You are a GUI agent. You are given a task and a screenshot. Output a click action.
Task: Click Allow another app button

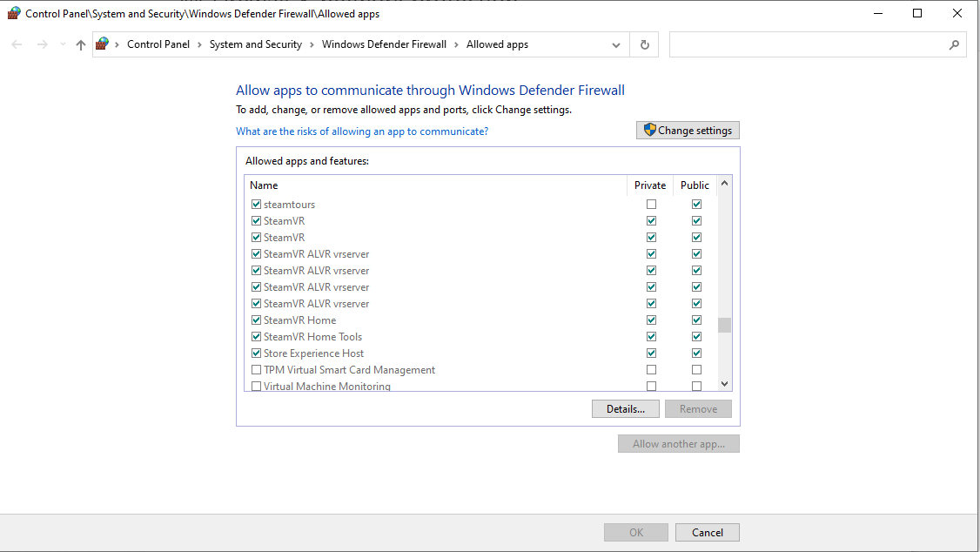[x=679, y=444]
